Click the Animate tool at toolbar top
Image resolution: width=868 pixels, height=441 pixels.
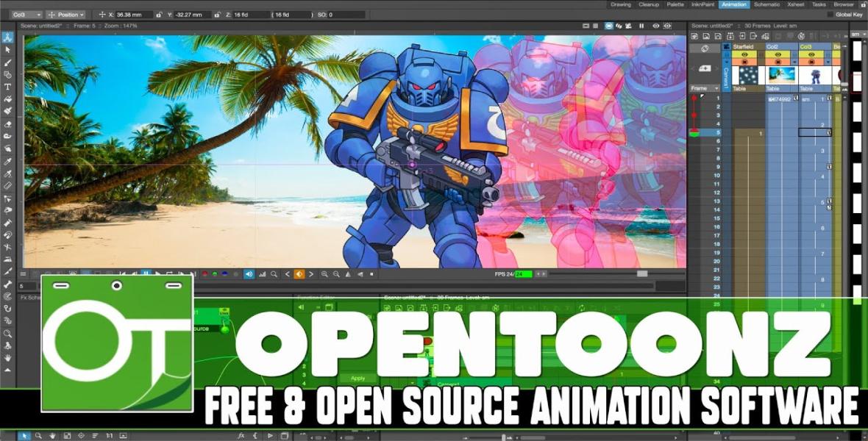point(8,37)
